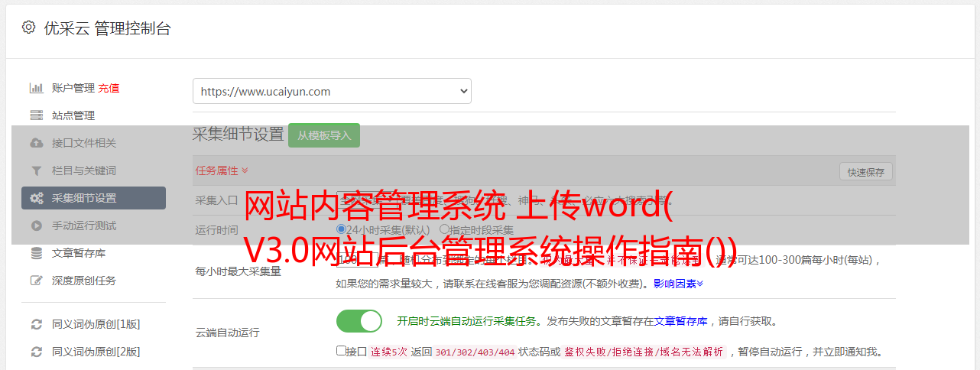The width and height of the screenshot is (980, 370).
Task: Click the 每小时最大采集量 row label
Action: coord(238,271)
